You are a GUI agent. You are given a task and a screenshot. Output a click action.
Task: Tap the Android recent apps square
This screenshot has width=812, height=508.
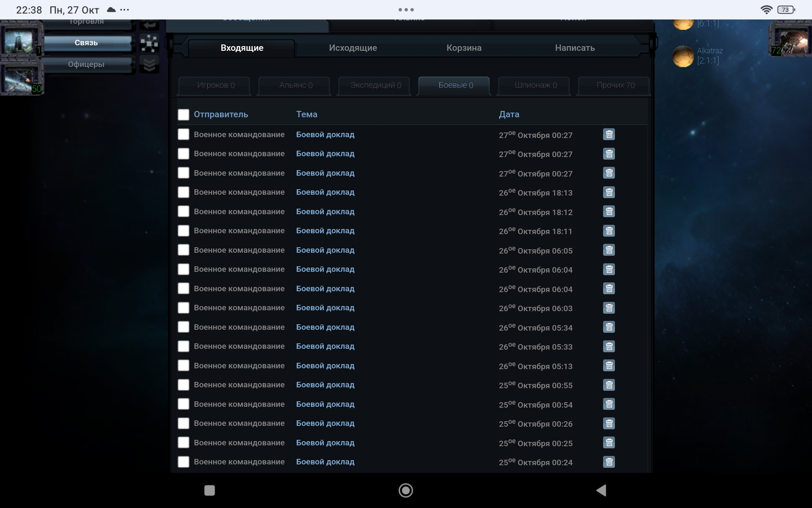209,490
